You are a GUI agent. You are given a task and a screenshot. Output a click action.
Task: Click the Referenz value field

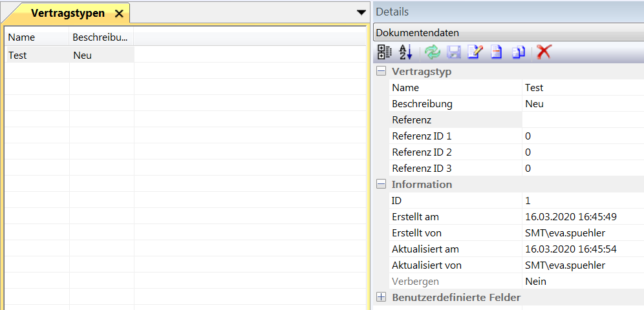[582, 120]
